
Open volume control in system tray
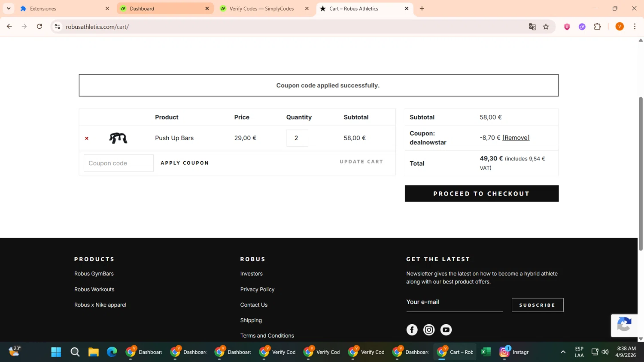pos(605,352)
